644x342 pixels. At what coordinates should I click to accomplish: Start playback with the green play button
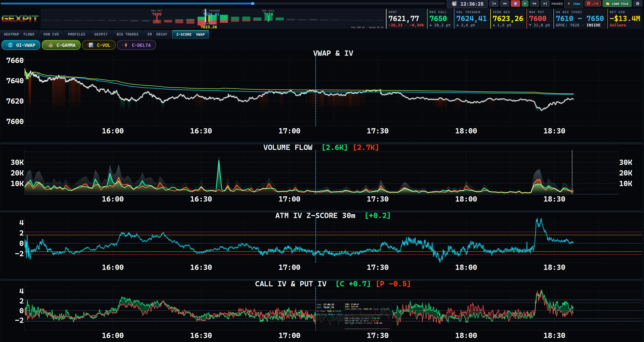[525, 4]
